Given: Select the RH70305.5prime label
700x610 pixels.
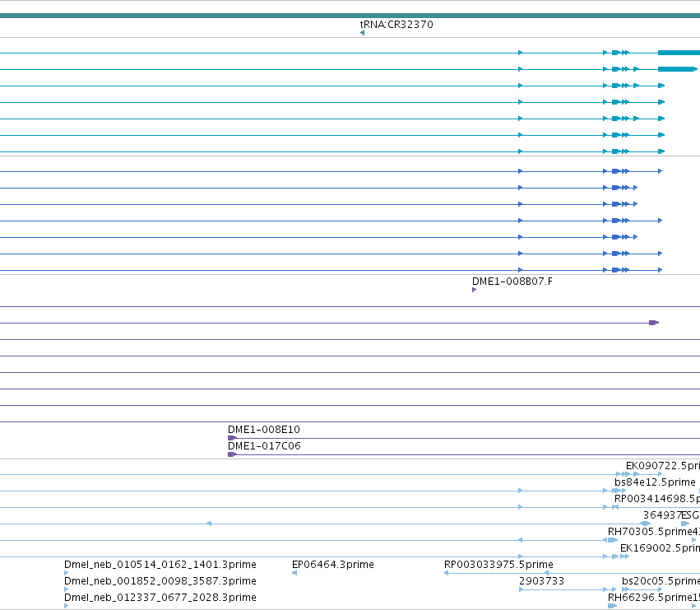Looking at the screenshot, I should (x=650, y=532).
